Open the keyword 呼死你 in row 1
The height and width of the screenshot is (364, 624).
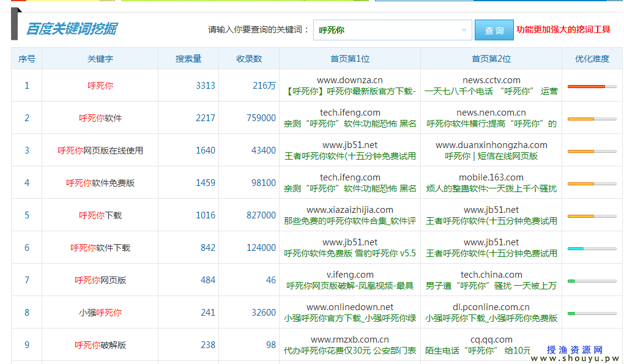[x=100, y=86]
